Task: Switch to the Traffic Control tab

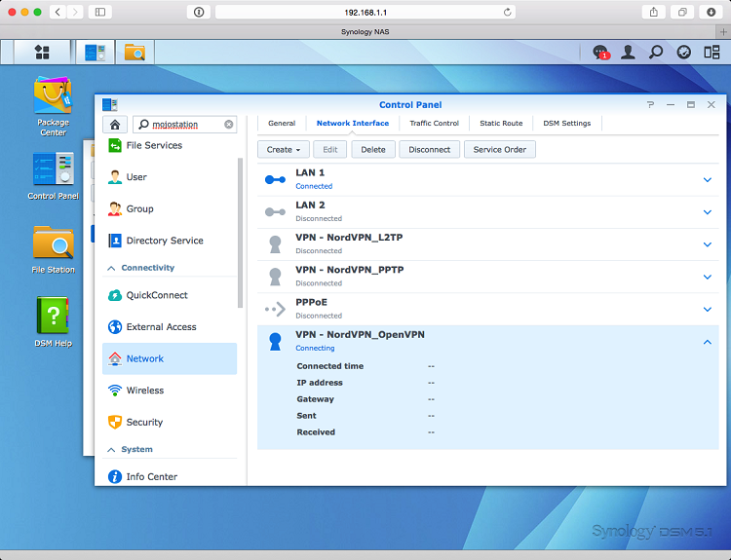Action: coord(434,124)
